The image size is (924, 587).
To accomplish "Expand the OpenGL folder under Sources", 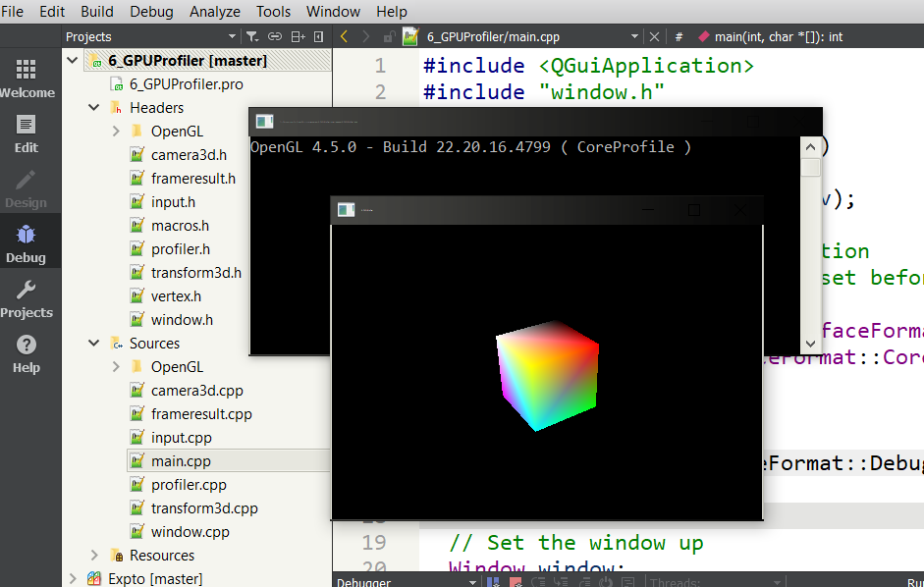I will 116,367.
